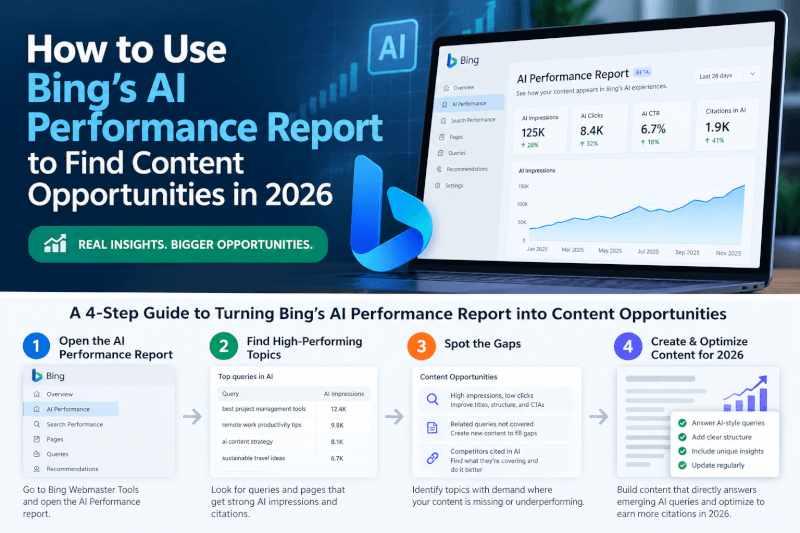Click the 12.4K impressions value
The width and height of the screenshot is (800, 533).
(338, 409)
